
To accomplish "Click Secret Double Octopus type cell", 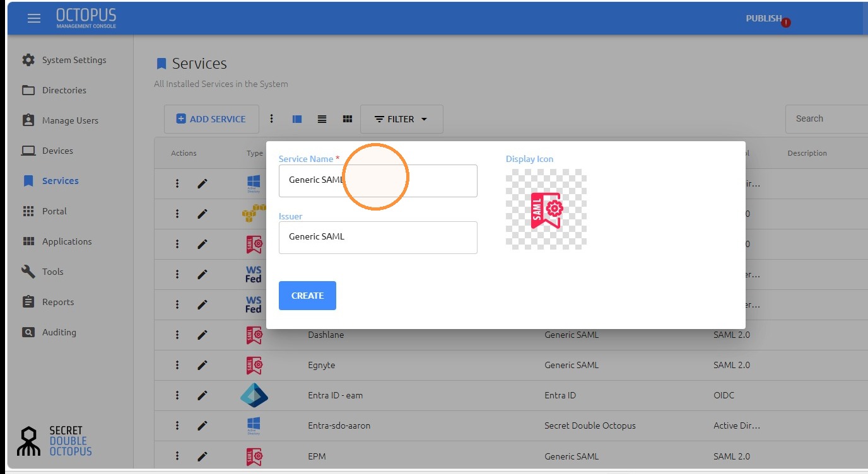I will click(590, 425).
